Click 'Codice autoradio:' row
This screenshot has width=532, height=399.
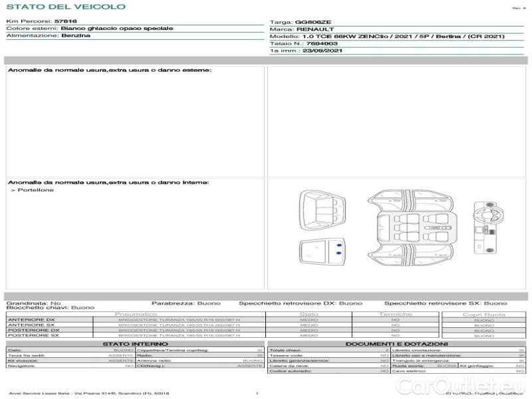click(329, 371)
